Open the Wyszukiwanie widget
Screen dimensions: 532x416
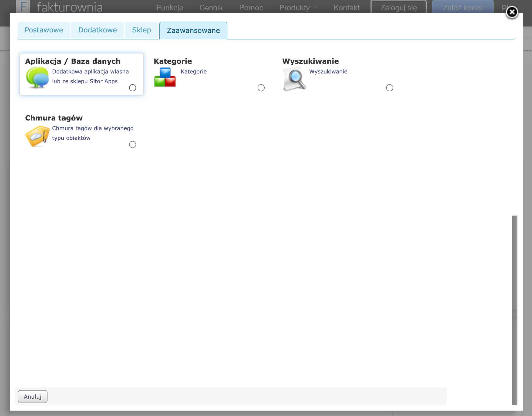point(328,72)
